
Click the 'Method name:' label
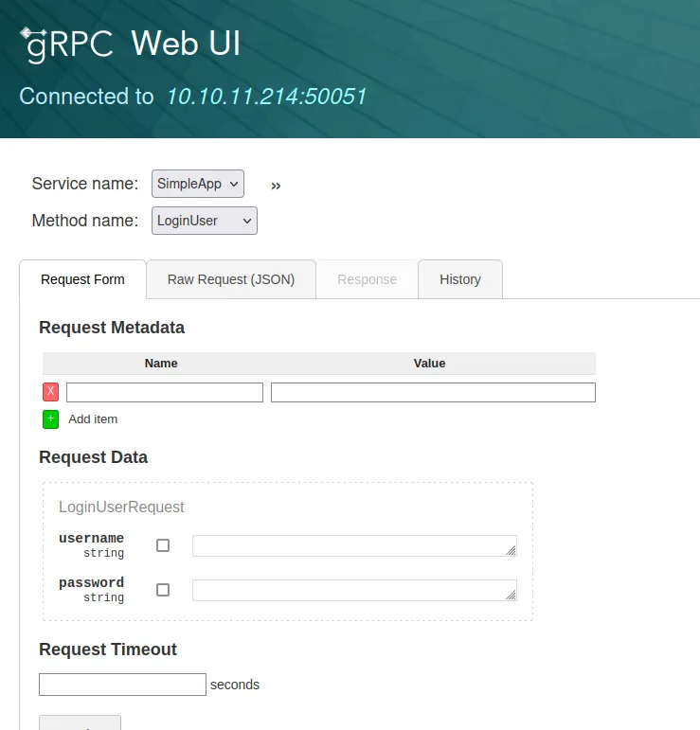coord(85,221)
